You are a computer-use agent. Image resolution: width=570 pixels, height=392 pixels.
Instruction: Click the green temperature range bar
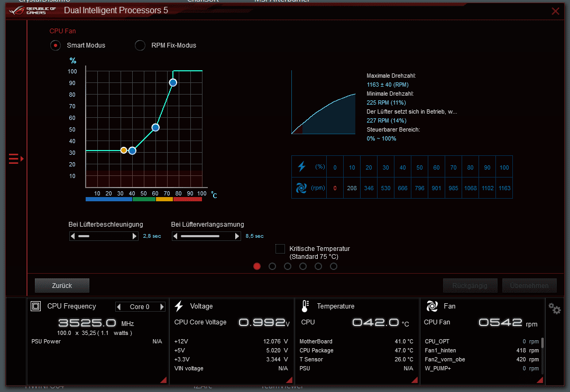click(144, 199)
